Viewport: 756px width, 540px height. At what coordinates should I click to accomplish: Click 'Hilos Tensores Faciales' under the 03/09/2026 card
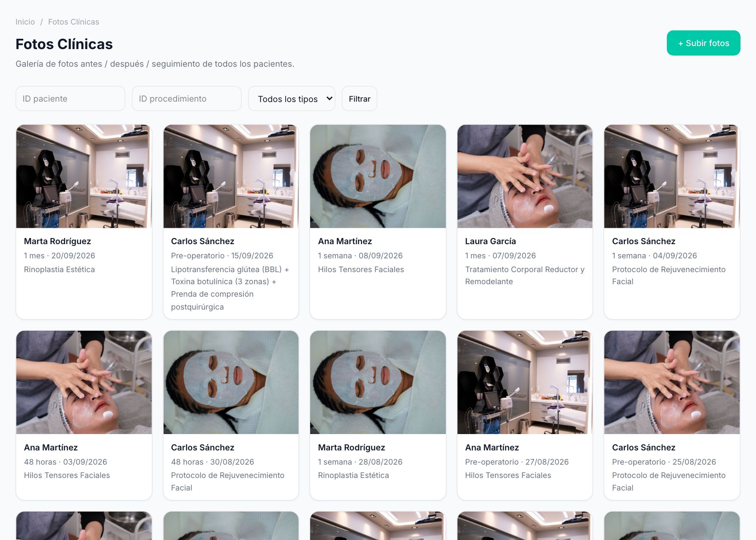tap(67, 475)
